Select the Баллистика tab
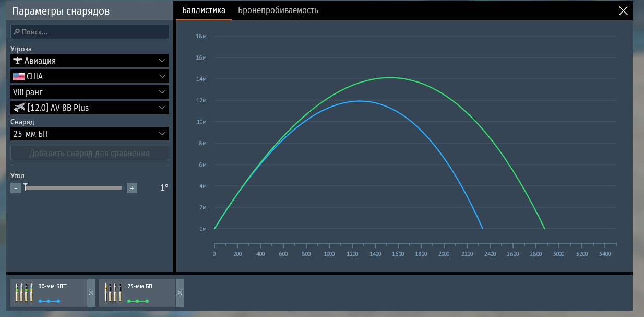This screenshot has height=317, width=644. coord(204,10)
